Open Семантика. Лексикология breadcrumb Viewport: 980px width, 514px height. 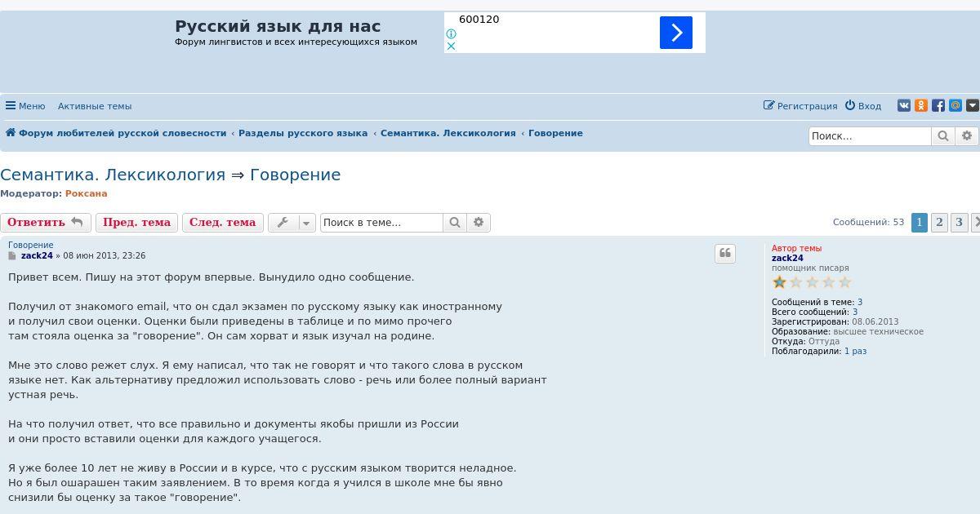(x=448, y=133)
